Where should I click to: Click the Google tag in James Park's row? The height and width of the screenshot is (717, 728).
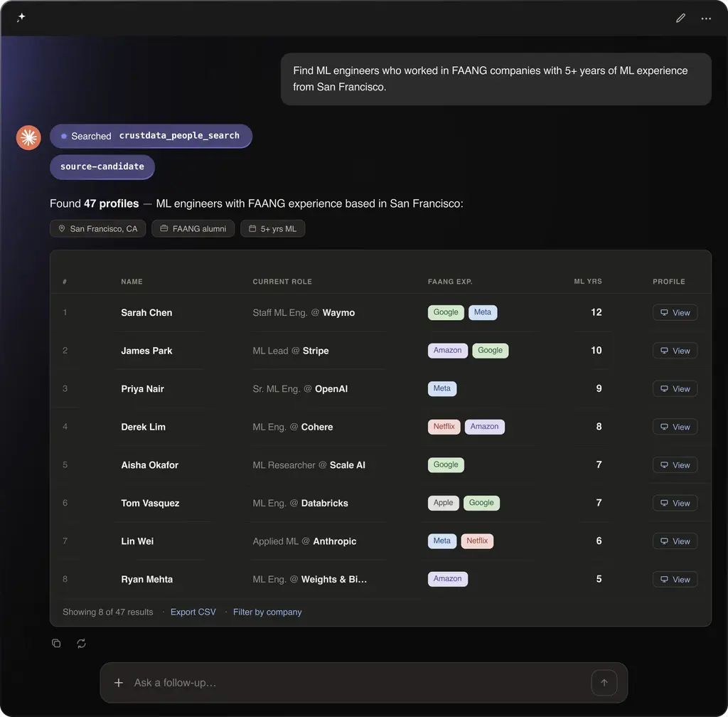tap(491, 351)
